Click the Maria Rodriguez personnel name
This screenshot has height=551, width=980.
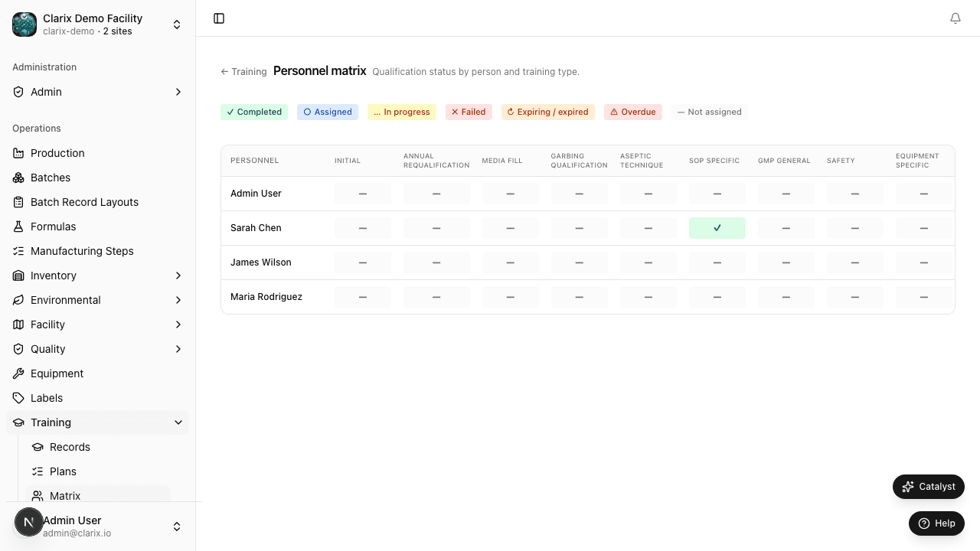pos(266,297)
